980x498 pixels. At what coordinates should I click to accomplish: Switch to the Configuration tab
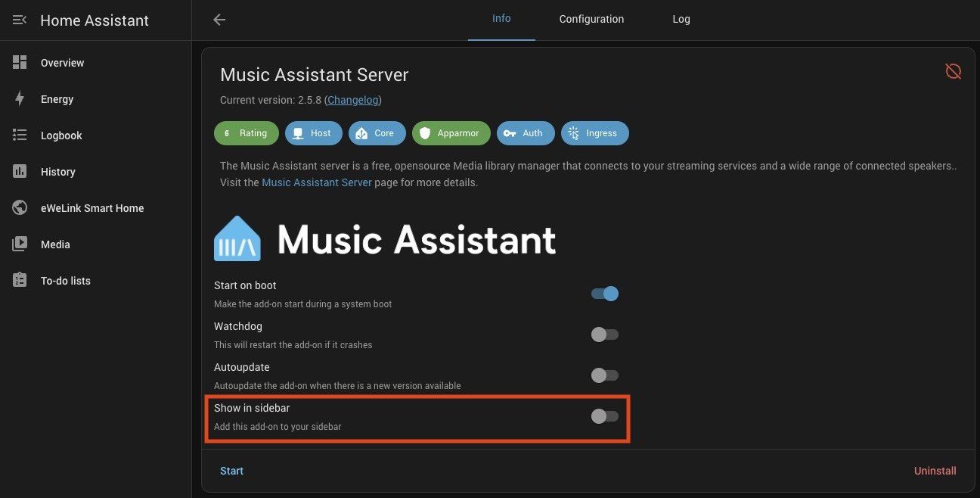(x=591, y=19)
